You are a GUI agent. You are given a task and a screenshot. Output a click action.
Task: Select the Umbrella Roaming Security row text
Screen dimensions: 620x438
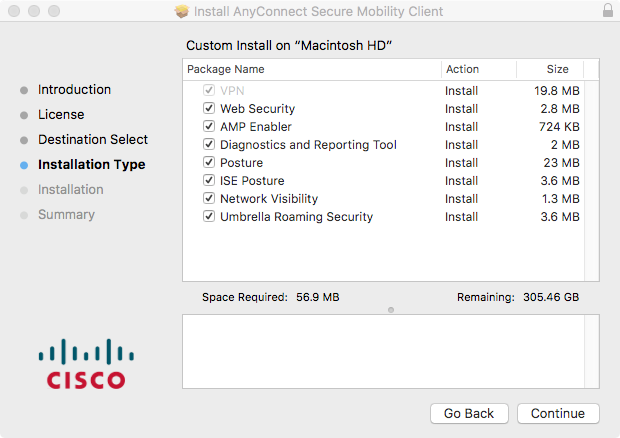click(297, 217)
